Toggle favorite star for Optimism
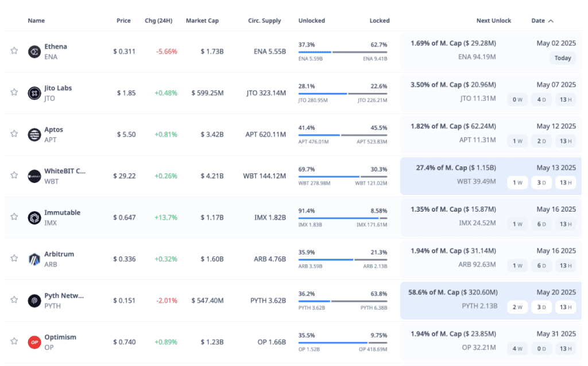Screen dimensions: 588x366 (x=14, y=341)
